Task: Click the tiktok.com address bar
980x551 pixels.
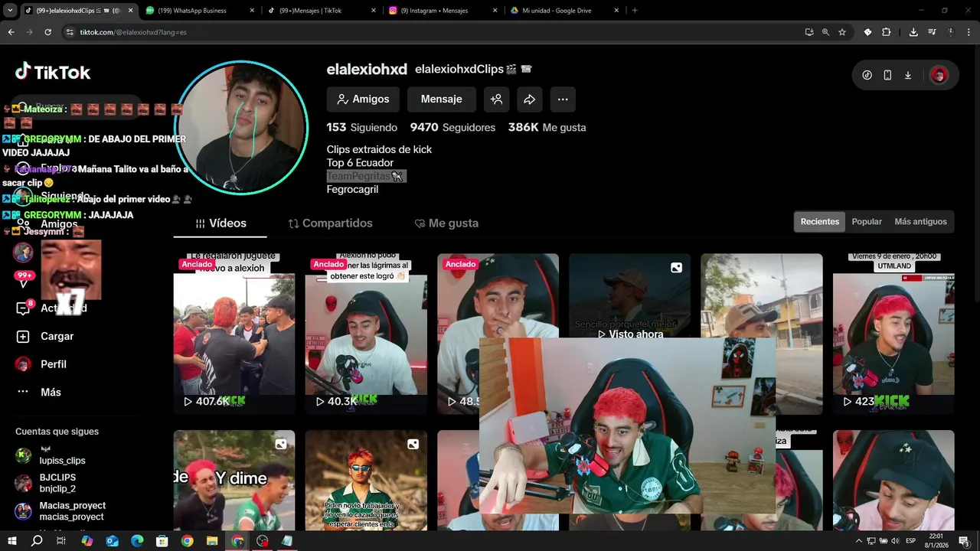Action: click(429, 32)
